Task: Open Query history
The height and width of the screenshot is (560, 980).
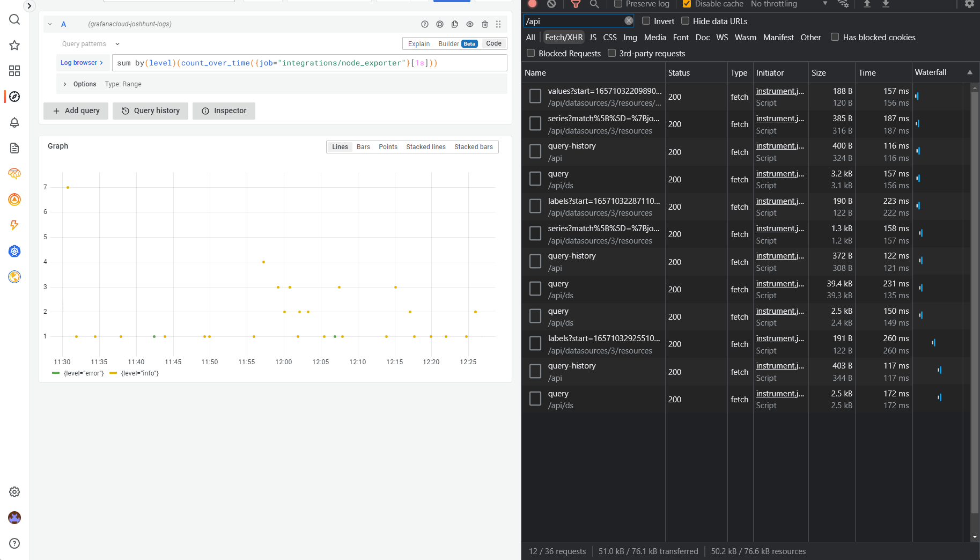Action: point(150,110)
